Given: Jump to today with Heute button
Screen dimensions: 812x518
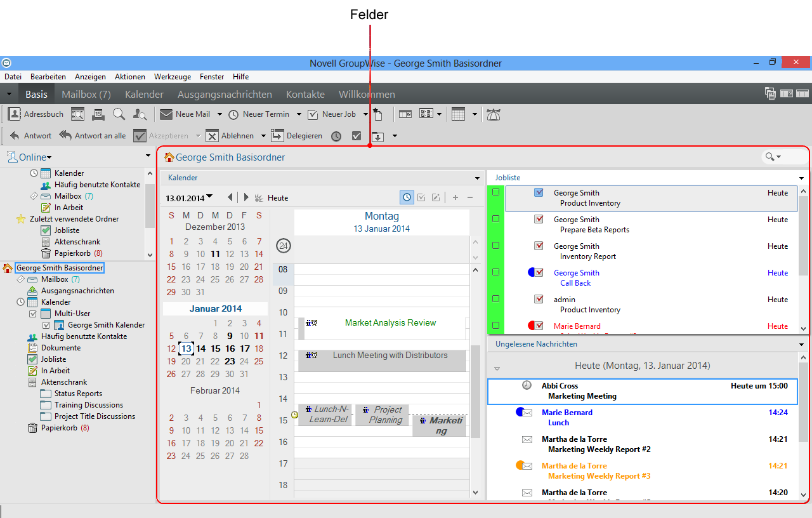Looking at the screenshot, I should click(272, 198).
